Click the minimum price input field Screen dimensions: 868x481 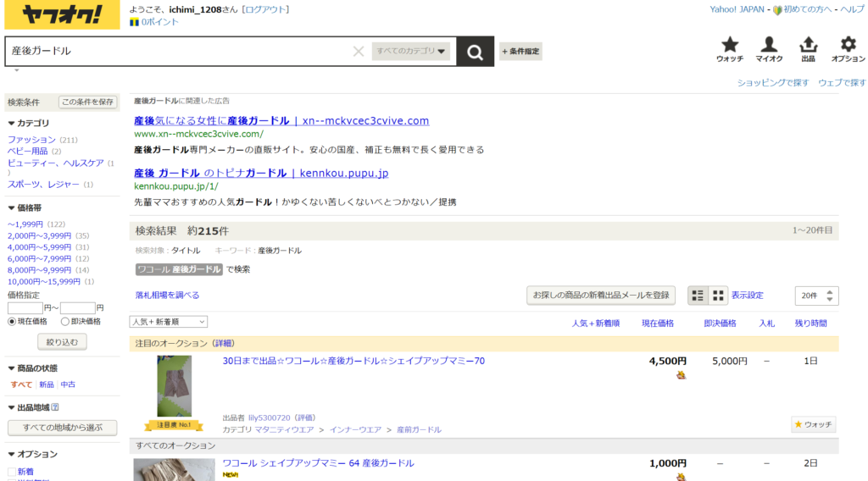25,307
